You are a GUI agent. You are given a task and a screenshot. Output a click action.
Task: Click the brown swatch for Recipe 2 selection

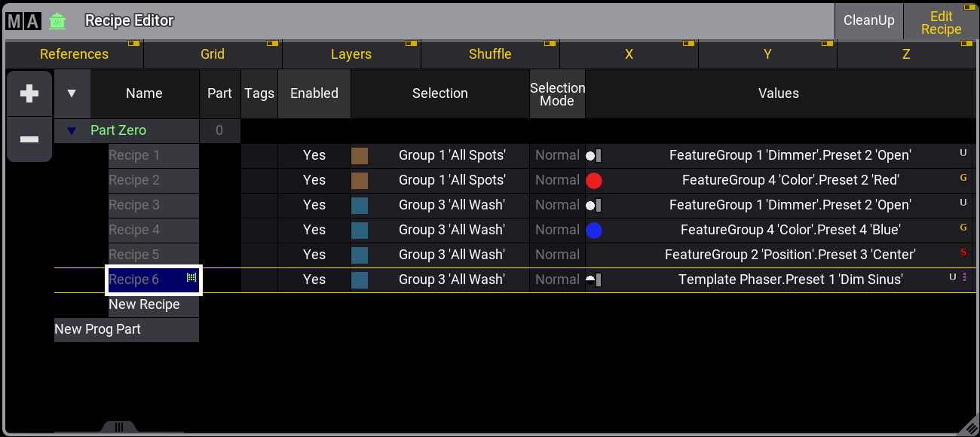(360, 180)
